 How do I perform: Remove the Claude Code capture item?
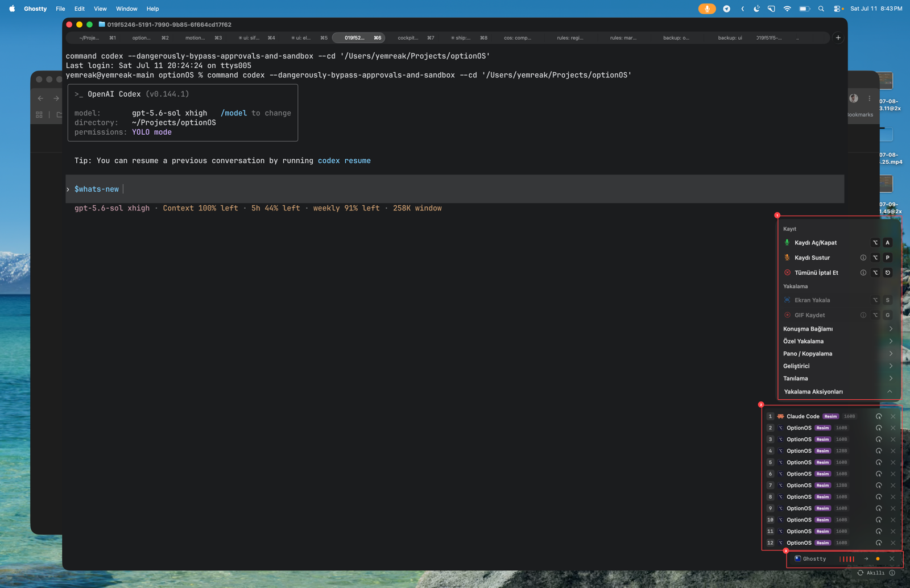[x=893, y=416]
